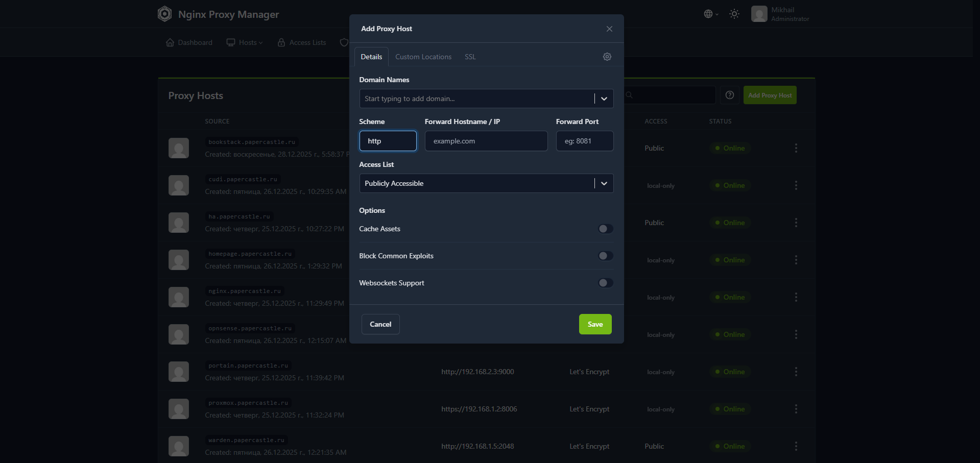Open the dialog's advanced settings gear
The width and height of the screenshot is (980, 463).
coord(607,57)
